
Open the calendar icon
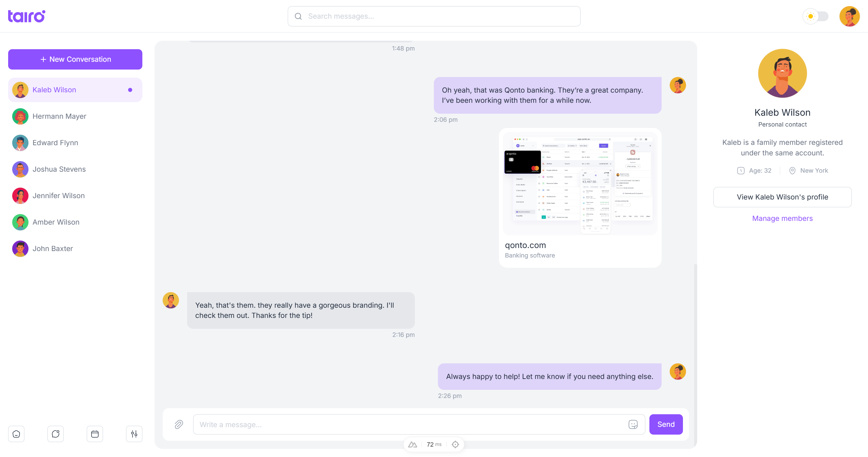[95, 434]
